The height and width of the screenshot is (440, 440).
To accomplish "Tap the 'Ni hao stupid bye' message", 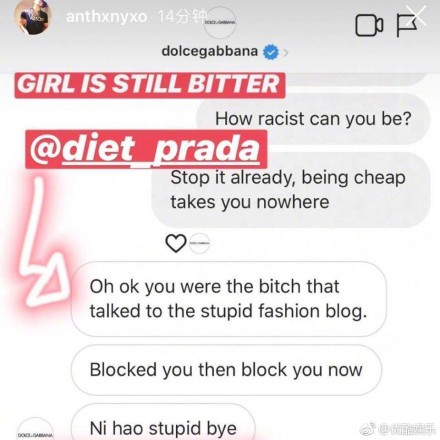I will pos(163,423).
